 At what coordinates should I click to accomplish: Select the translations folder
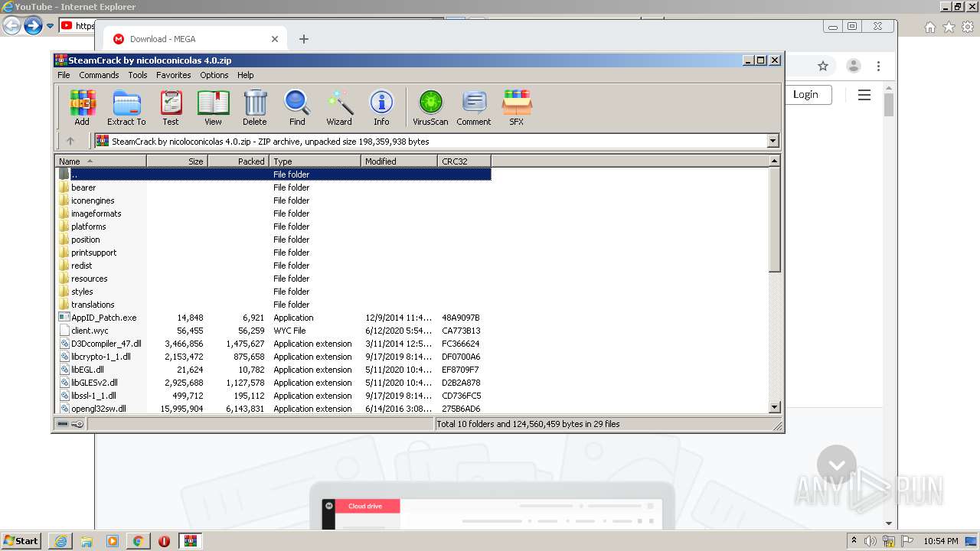(93, 305)
